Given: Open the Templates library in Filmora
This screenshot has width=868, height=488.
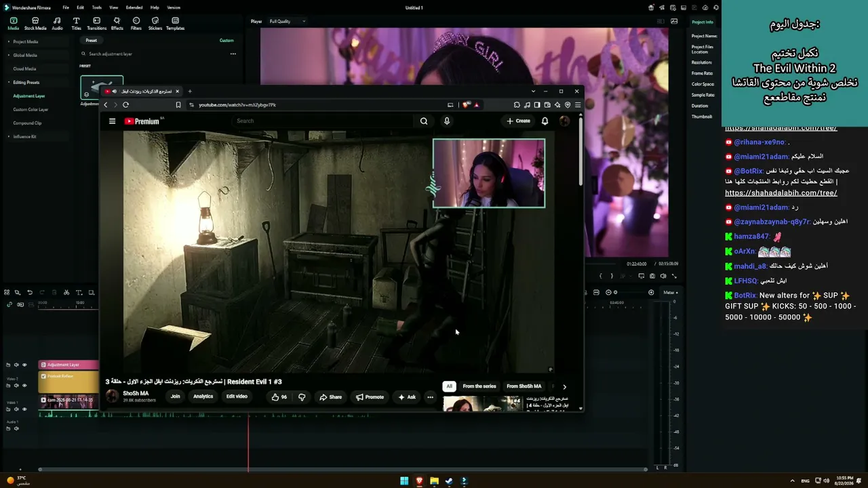Looking at the screenshot, I should pyautogui.click(x=175, y=24).
